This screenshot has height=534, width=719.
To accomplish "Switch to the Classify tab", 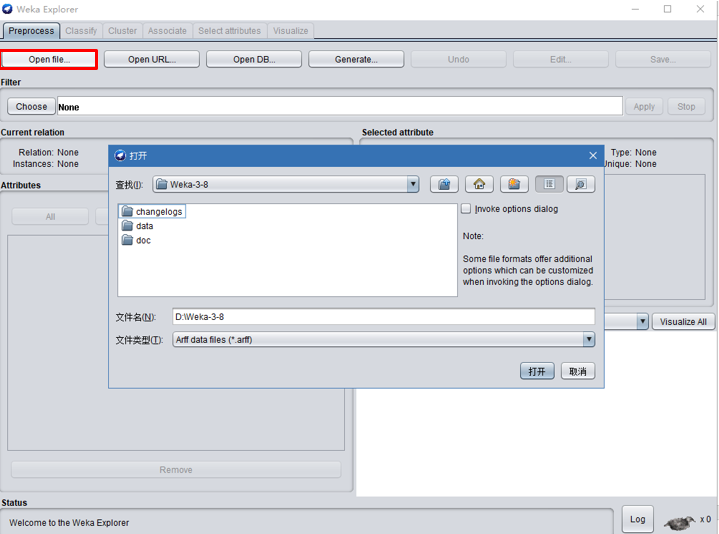I will point(81,31).
